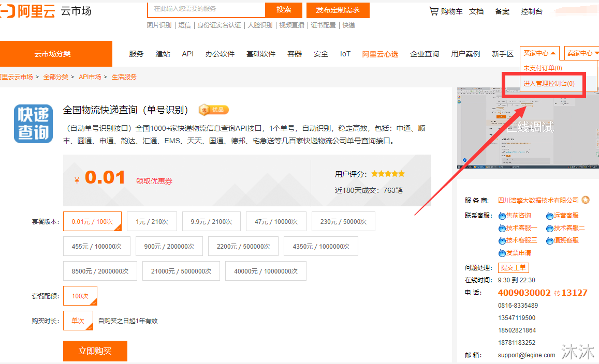Viewport: 599px width, 364px height.
Task: Click the 发布定制需求 button
Action: point(338,10)
